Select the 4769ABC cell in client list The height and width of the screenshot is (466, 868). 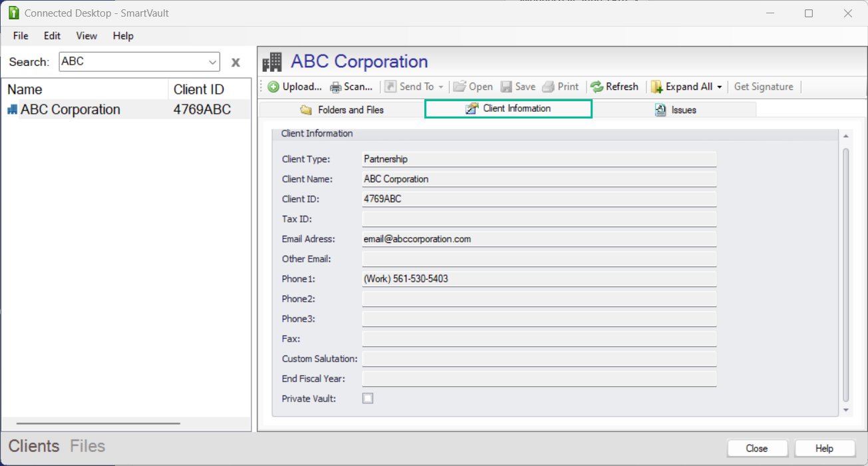[202, 110]
